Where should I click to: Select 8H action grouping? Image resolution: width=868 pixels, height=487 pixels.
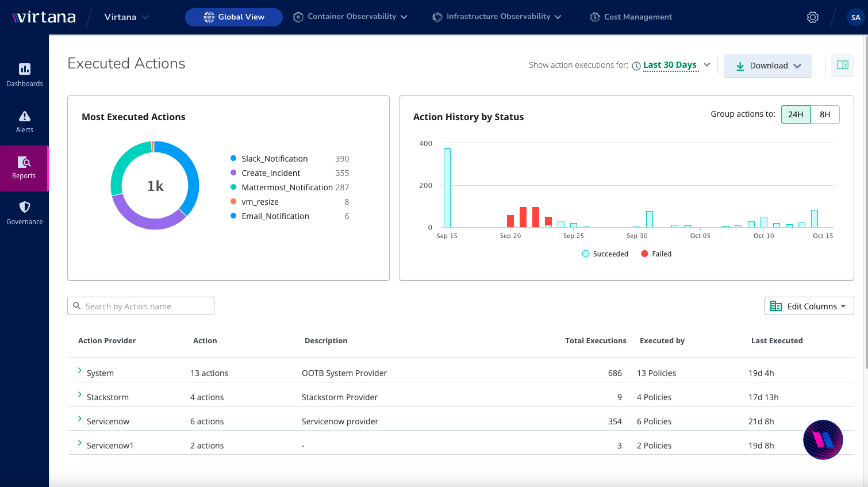point(825,114)
